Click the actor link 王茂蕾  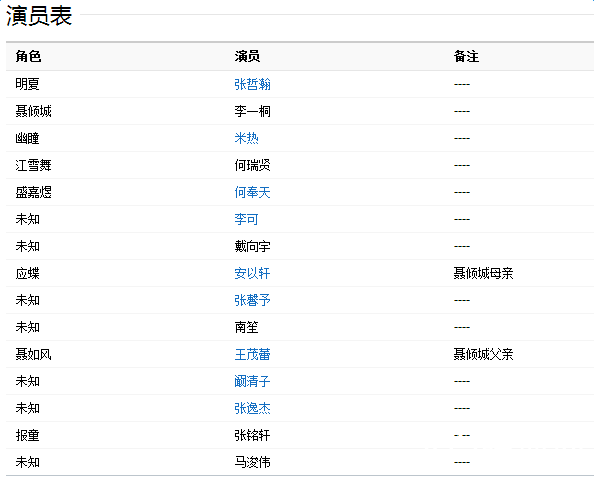coord(252,354)
